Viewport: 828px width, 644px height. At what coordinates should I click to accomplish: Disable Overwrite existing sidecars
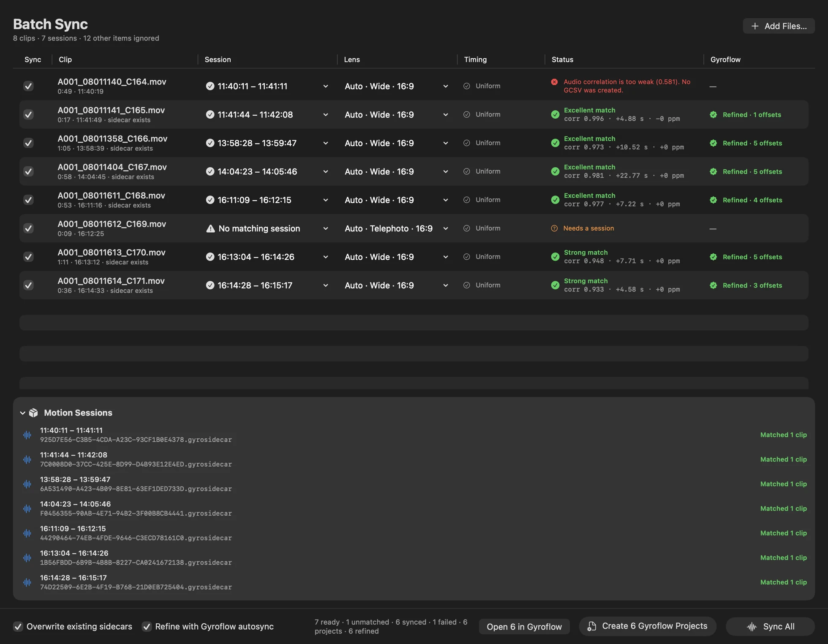pos(18,626)
